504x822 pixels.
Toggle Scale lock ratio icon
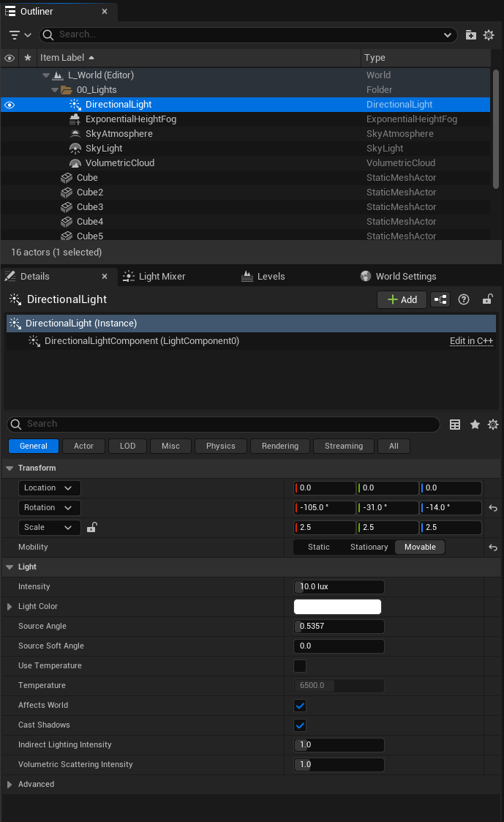click(91, 527)
